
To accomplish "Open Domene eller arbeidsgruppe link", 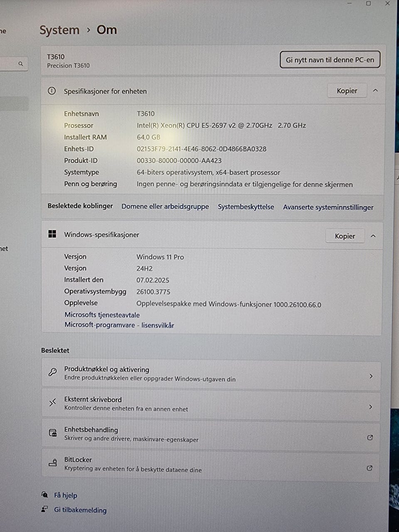I will pyautogui.click(x=165, y=206).
